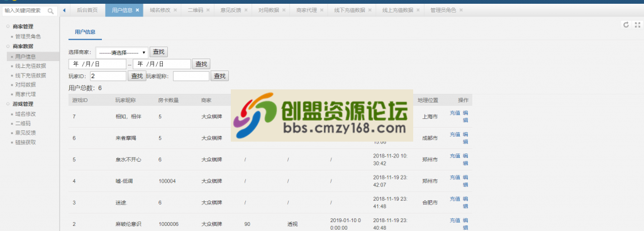Close the 商家代理 tab

[321, 10]
